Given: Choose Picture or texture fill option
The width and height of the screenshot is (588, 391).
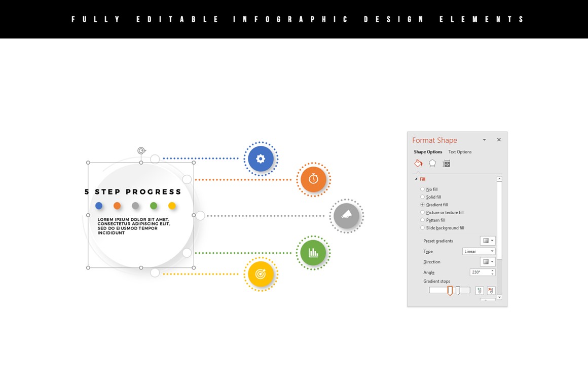Looking at the screenshot, I should (423, 213).
